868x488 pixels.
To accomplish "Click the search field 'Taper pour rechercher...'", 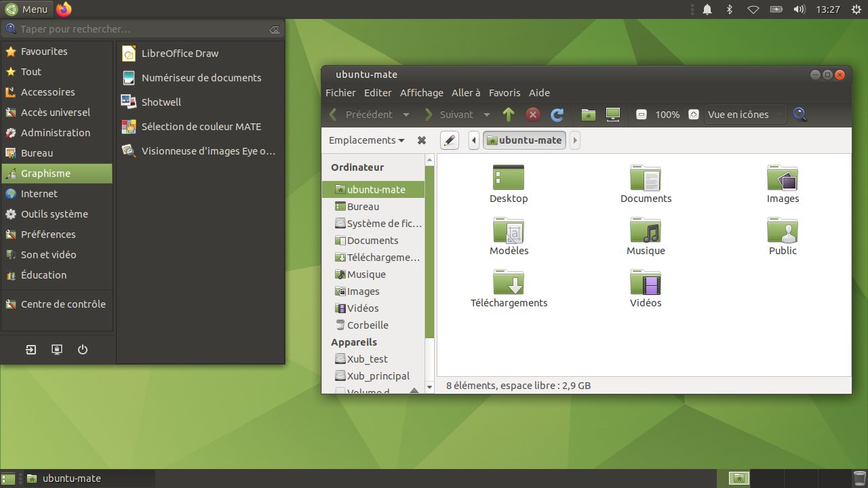I will (x=142, y=29).
